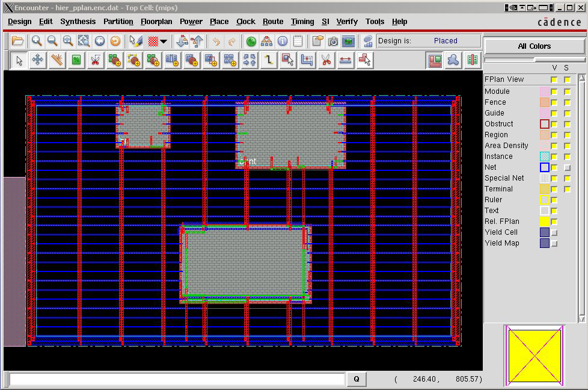
Task: Toggle visibility checkbox for Yield Map
Action: (x=554, y=243)
